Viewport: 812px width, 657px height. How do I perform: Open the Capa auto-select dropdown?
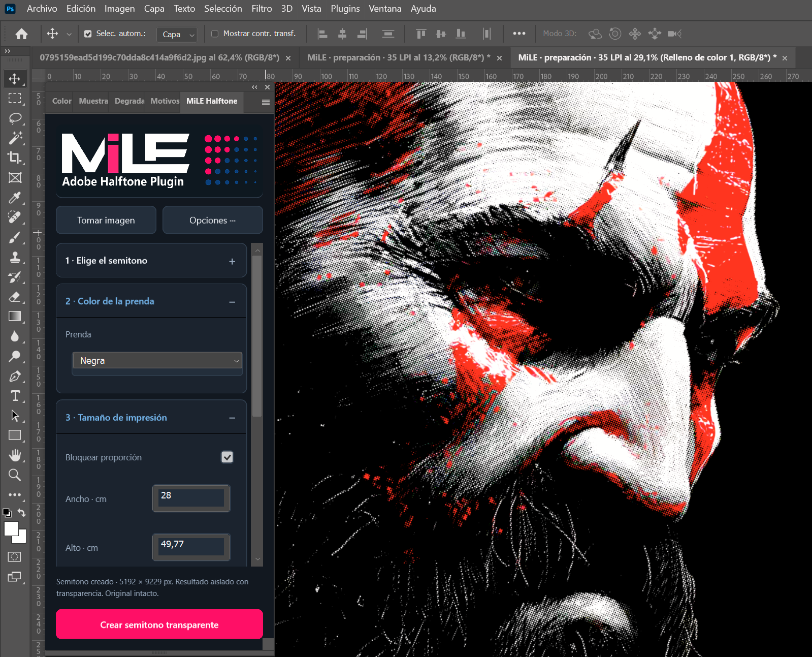point(177,34)
